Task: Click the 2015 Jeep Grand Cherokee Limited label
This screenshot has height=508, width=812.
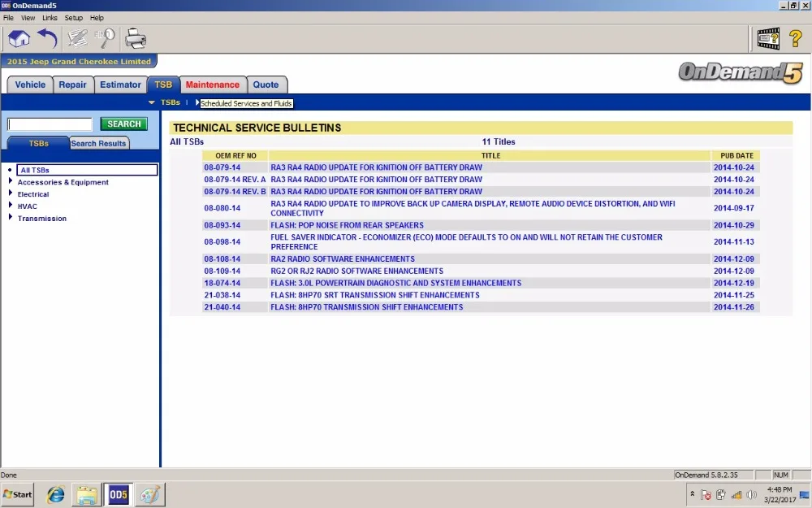Action: 79,61
